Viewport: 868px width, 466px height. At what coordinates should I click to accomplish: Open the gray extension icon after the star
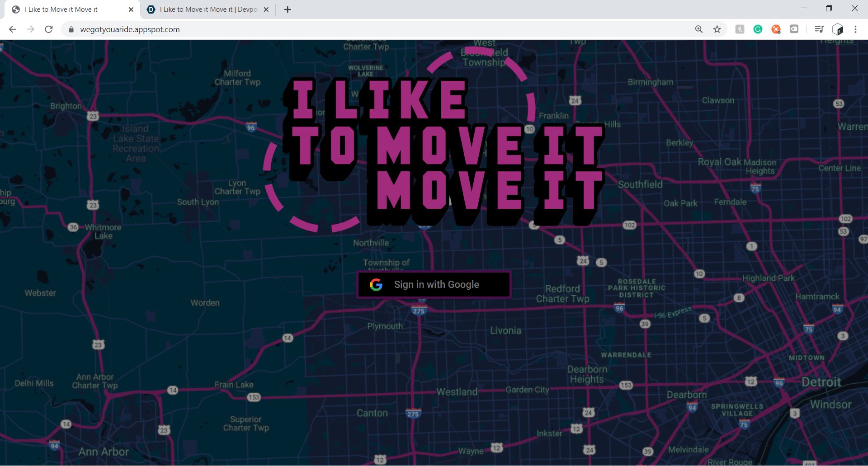tap(740, 29)
